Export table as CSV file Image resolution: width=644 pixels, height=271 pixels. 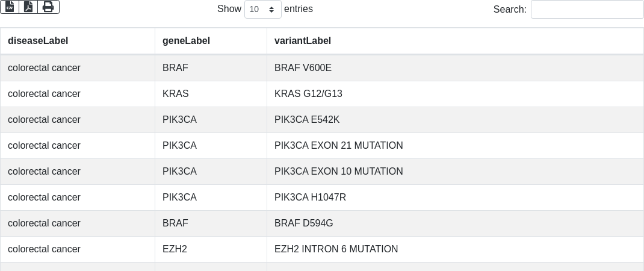tap(10, 7)
